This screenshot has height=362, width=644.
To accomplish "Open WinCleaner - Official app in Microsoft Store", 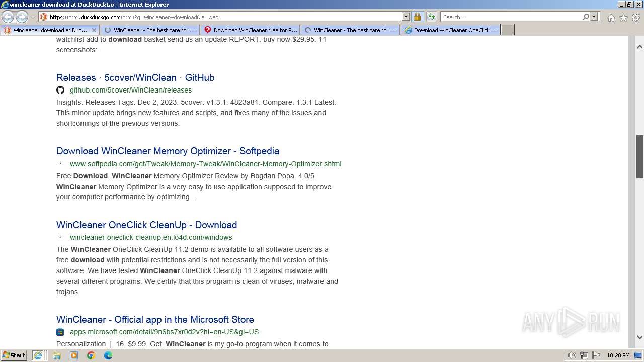I will pyautogui.click(x=155, y=319).
